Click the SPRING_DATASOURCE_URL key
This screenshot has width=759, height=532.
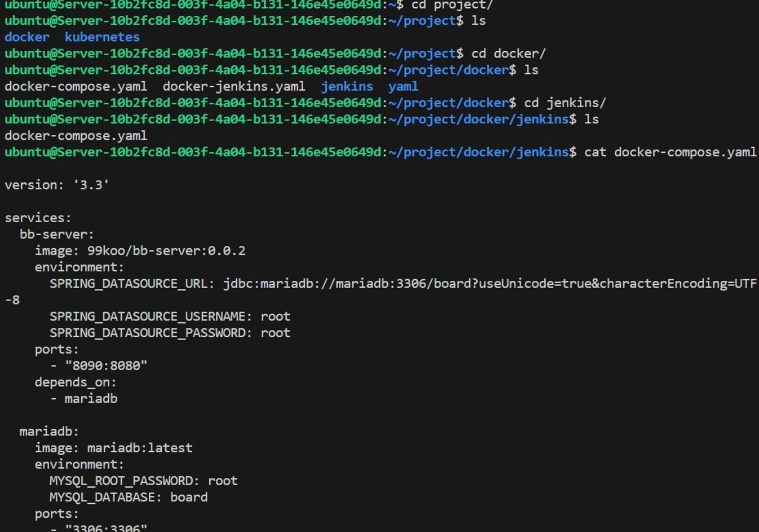(132, 283)
